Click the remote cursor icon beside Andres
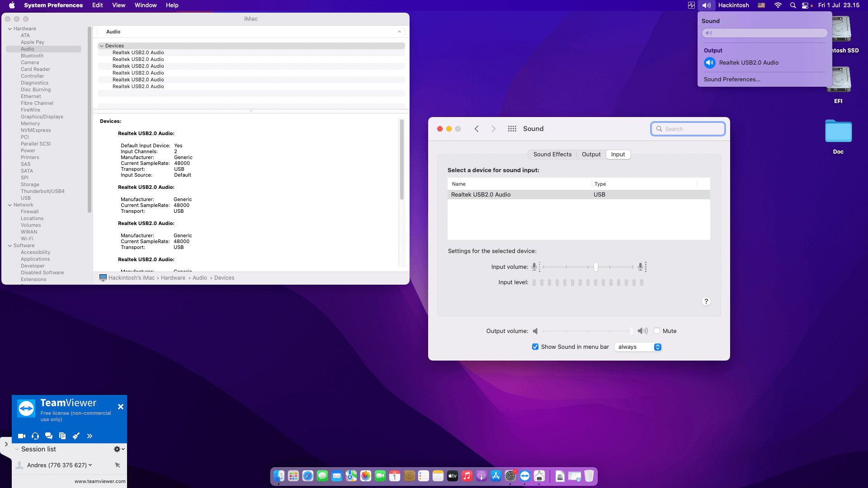Viewport: 868px width, 488px height. point(118,465)
